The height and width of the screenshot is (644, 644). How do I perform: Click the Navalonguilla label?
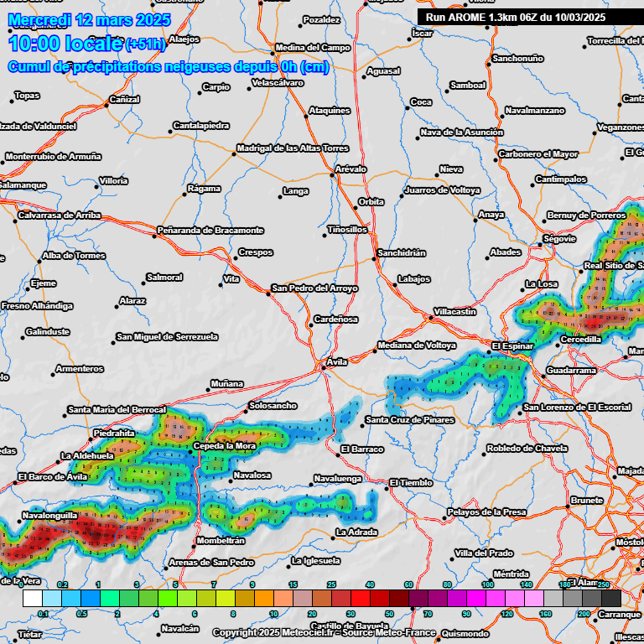(49, 516)
